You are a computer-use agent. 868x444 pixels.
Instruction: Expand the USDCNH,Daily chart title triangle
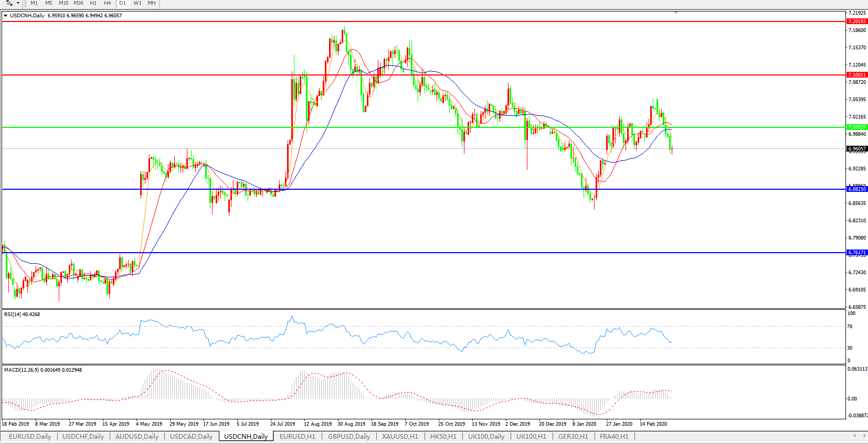pyautogui.click(x=5, y=16)
